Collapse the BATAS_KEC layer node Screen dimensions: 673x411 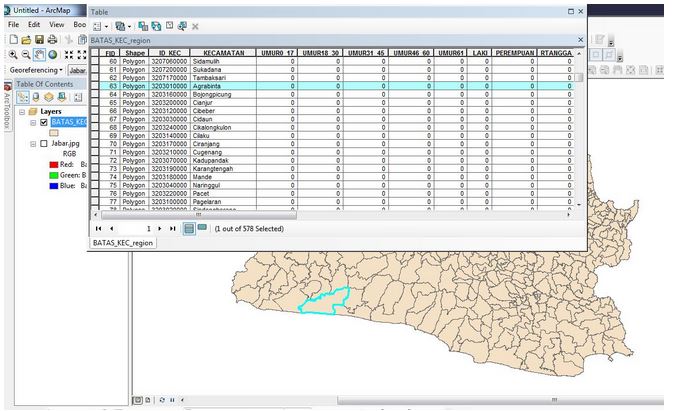point(33,123)
